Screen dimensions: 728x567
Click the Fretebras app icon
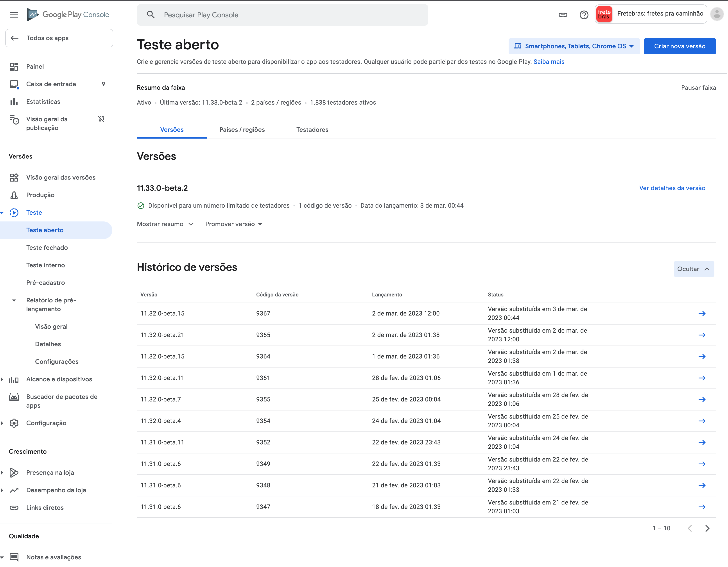click(604, 14)
